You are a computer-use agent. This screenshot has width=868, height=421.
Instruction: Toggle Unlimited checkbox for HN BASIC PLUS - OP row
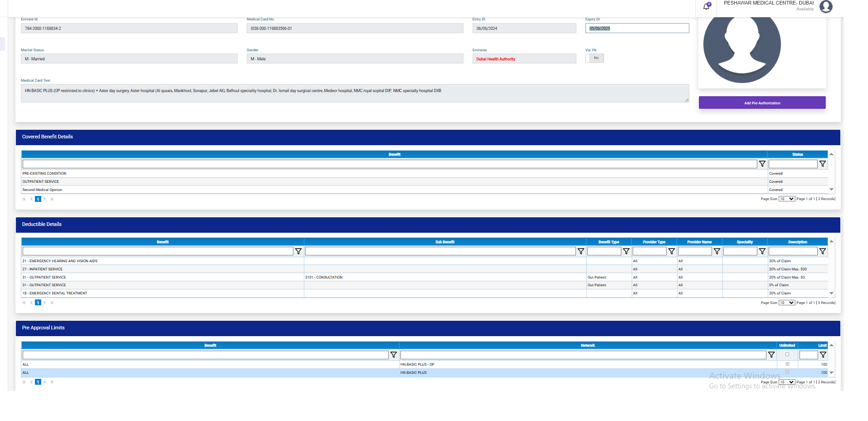click(x=787, y=364)
